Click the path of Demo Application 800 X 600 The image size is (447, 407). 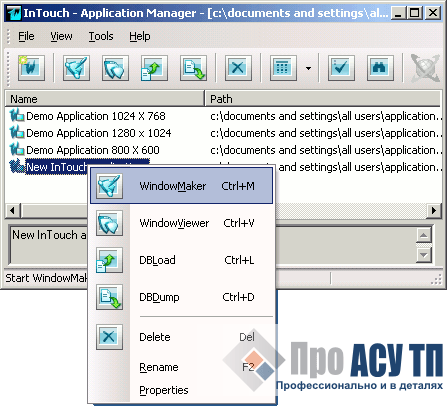327,150
